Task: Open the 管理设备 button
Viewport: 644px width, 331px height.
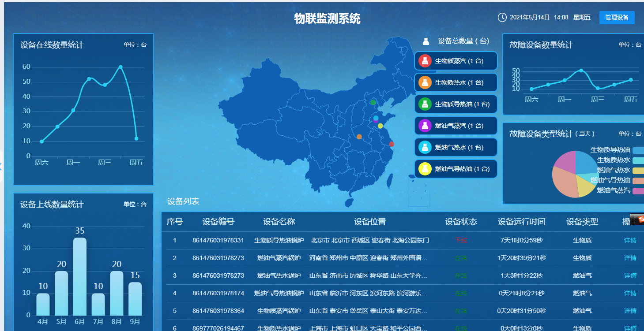Action: click(x=617, y=18)
